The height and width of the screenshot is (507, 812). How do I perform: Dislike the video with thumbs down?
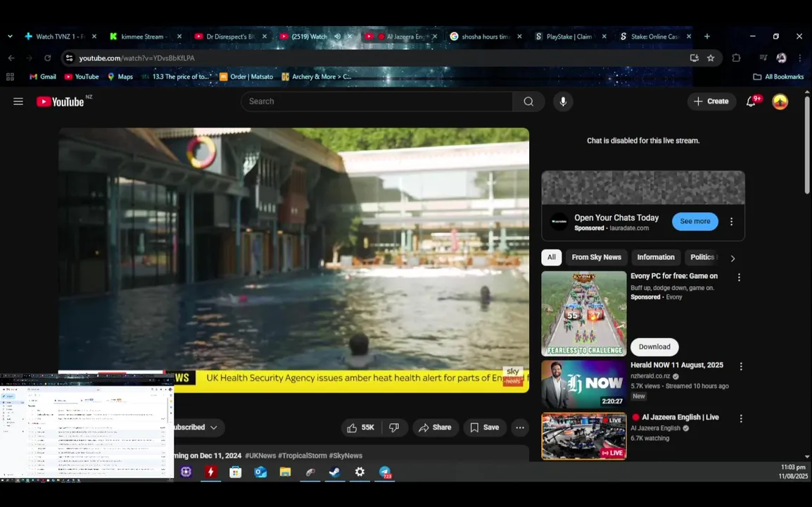(x=394, y=427)
